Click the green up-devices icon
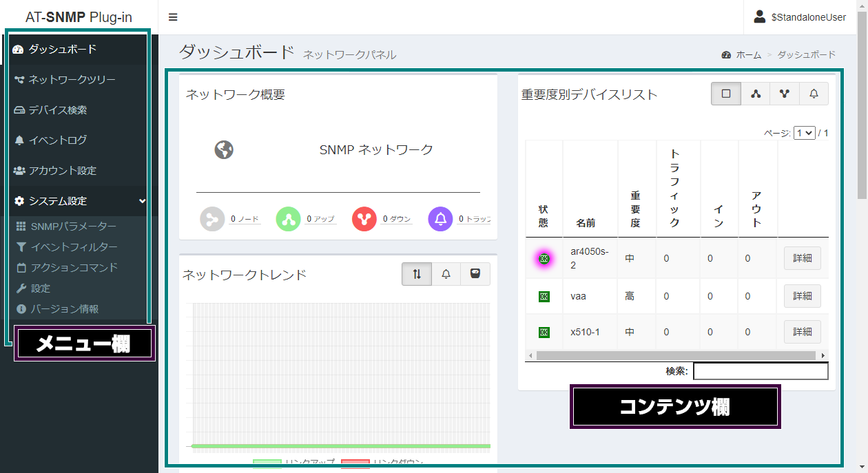 tap(289, 219)
